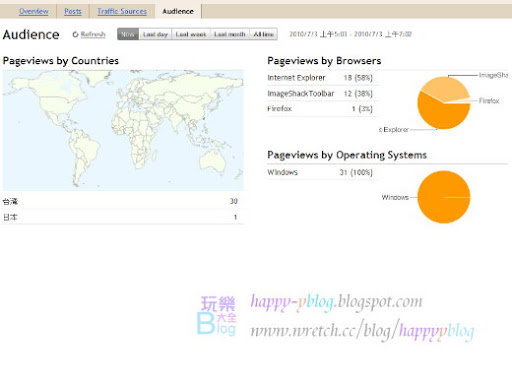Click the Windows operating system pie chart
The height and width of the screenshot is (384, 512).
click(444, 197)
